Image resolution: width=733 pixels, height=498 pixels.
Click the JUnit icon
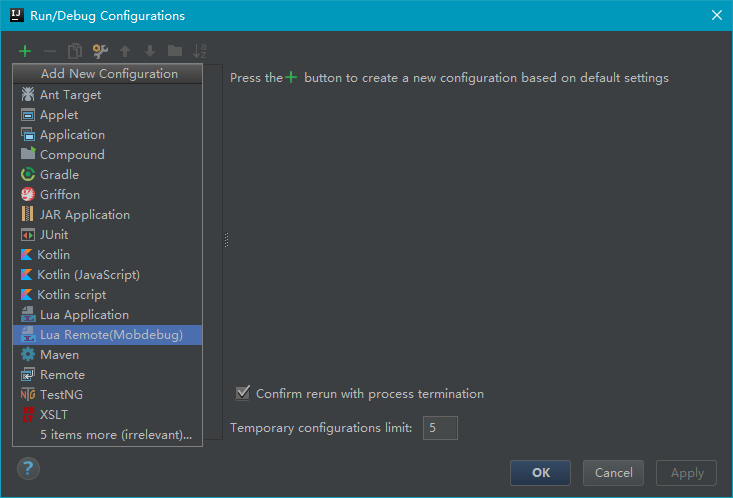(28, 235)
